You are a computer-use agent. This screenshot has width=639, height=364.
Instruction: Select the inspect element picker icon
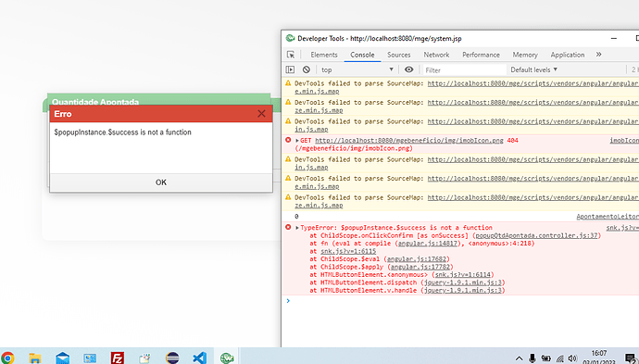pyautogui.click(x=291, y=55)
